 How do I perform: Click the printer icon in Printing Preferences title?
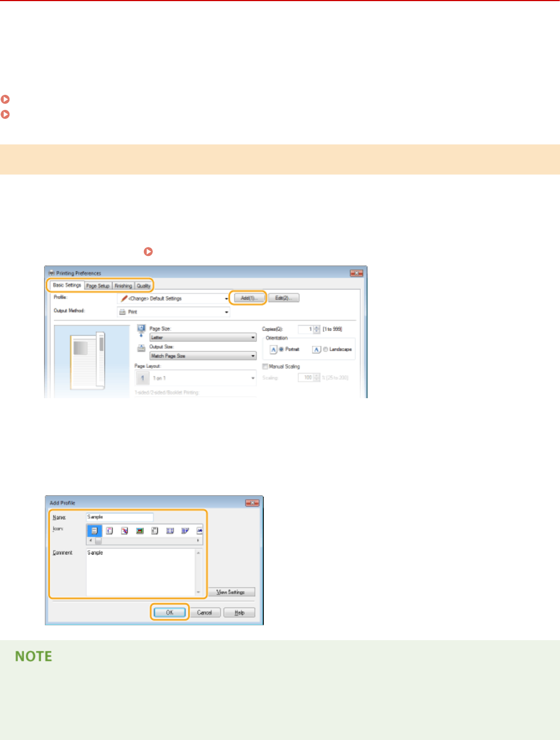pyautogui.click(x=51, y=273)
